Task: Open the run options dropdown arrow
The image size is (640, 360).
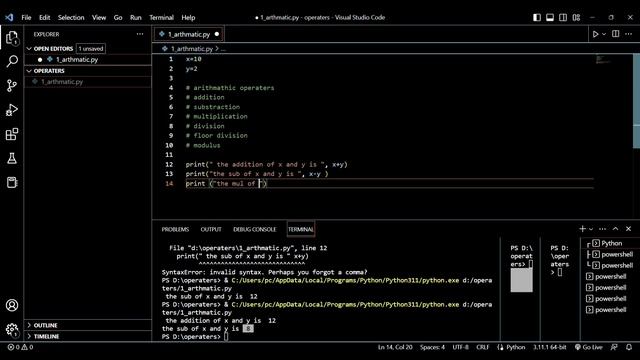Action: (x=604, y=34)
